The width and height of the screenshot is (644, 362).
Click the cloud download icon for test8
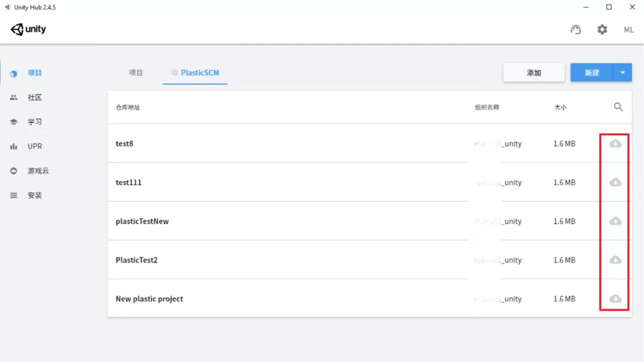615,144
